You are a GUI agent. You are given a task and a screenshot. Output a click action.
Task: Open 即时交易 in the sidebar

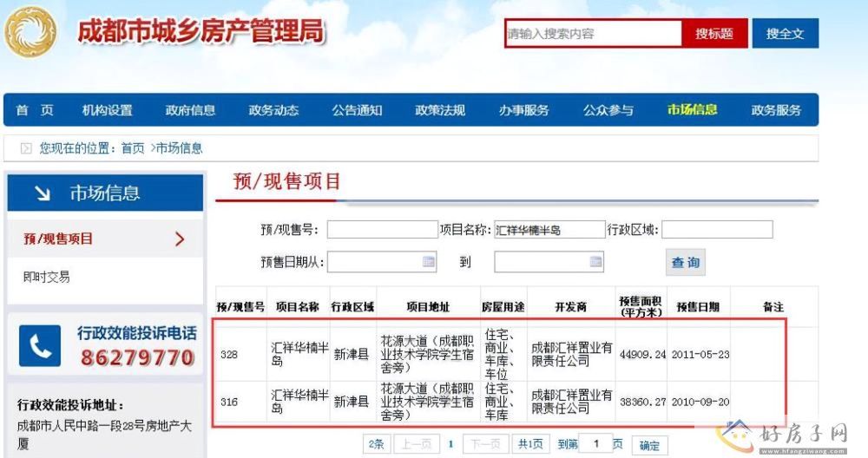47,278
